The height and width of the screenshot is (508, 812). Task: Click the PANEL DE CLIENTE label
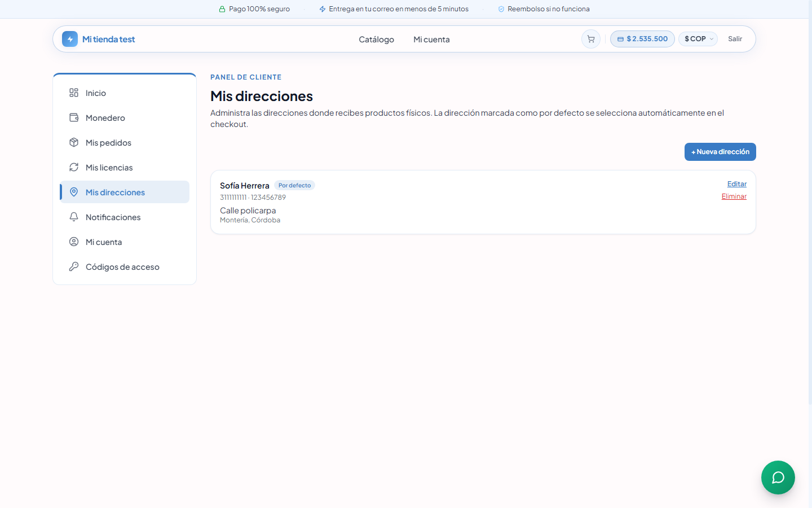[x=246, y=77]
